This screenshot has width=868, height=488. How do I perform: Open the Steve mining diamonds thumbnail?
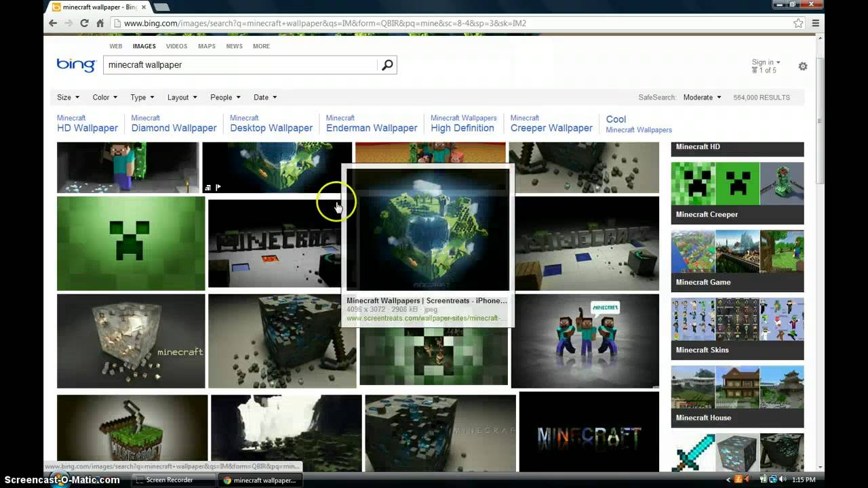pos(128,167)
